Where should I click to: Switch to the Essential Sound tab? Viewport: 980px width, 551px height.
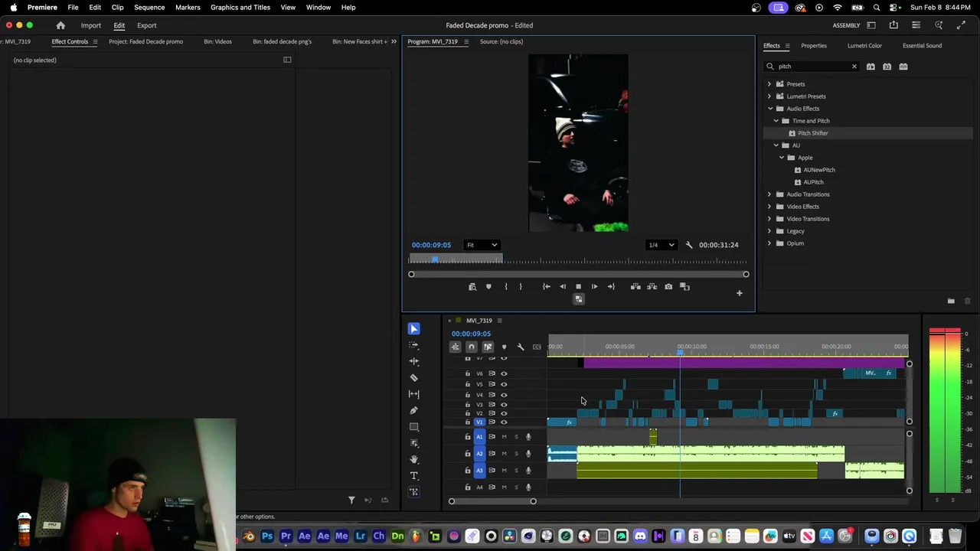click(x=922, y=46)
